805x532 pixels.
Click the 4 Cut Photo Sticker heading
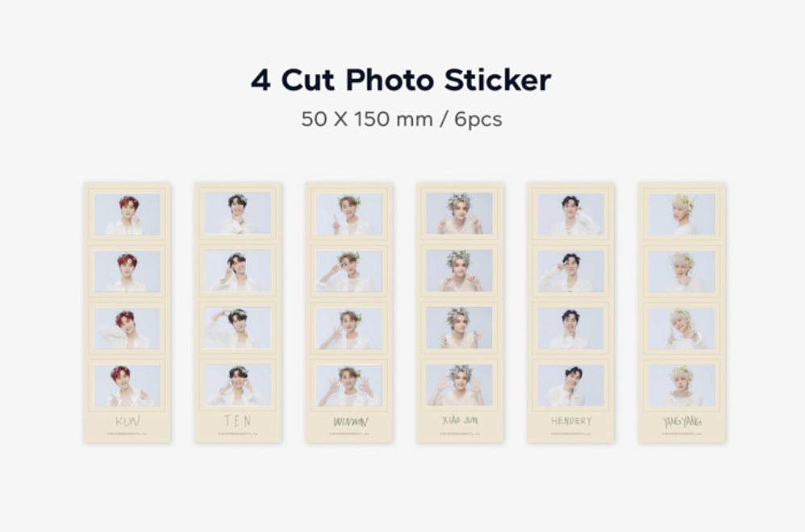[x=401, y=80]
